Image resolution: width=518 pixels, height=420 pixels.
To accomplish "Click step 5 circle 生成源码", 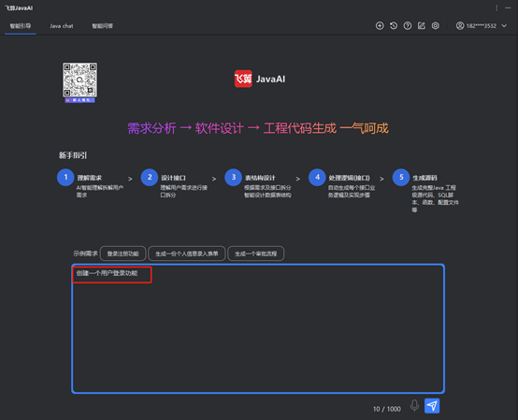I will click(x=401, y=178).
